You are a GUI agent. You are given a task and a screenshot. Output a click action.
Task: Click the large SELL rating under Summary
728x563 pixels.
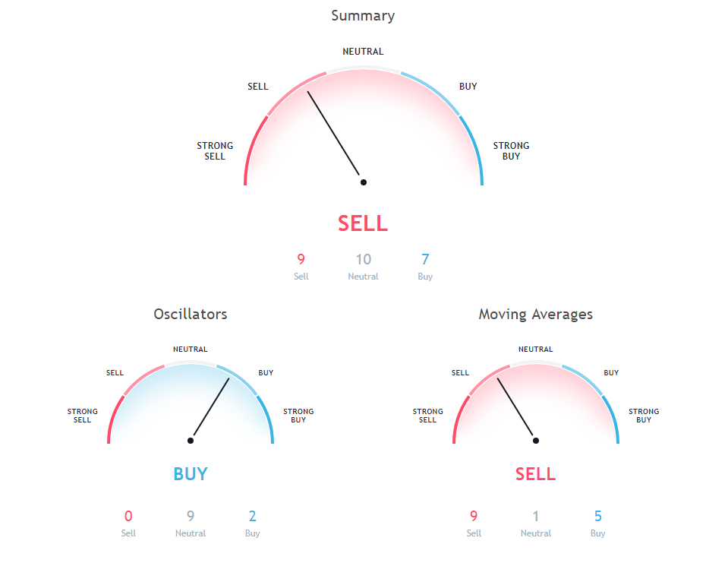click(x=363, y=223)
